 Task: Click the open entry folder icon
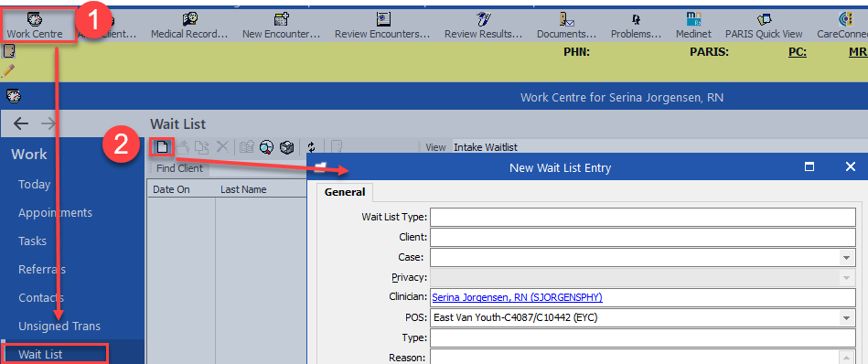point(183,147)
